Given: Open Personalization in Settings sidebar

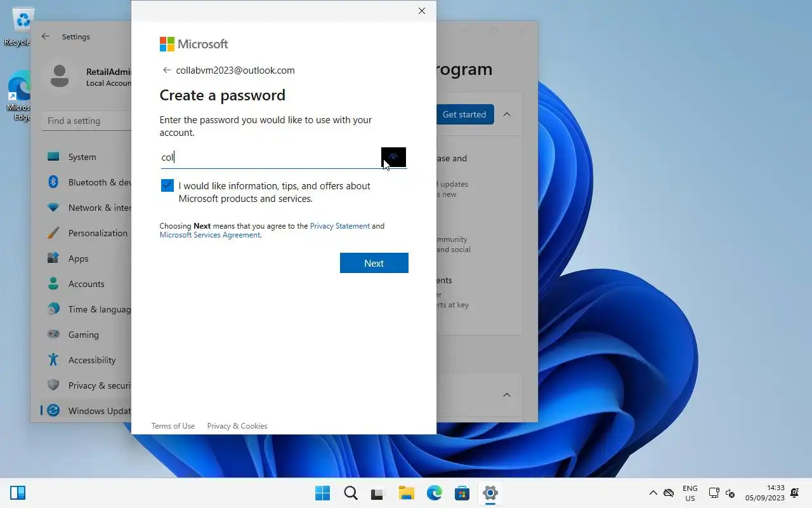Looking at the screenshot, I should coord(86,233).
